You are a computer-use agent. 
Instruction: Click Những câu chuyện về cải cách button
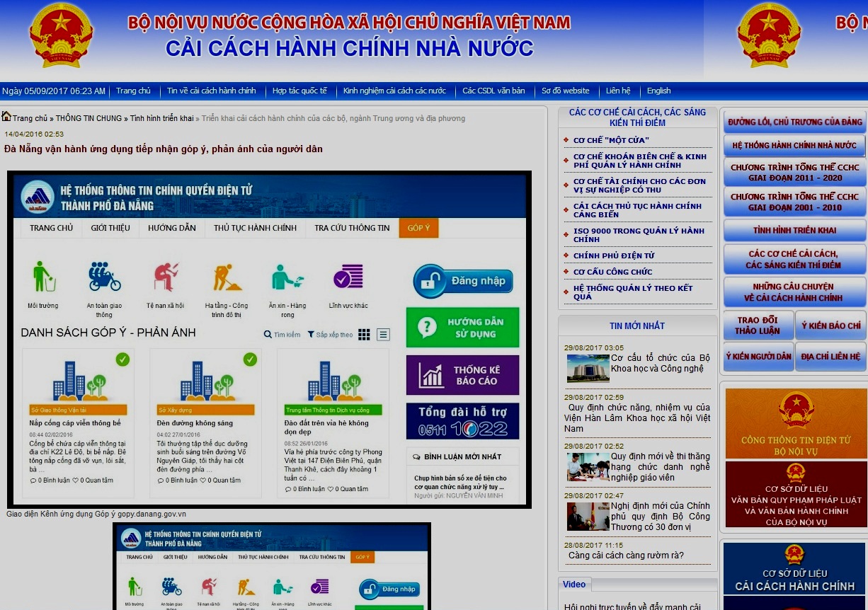[794, 292]
